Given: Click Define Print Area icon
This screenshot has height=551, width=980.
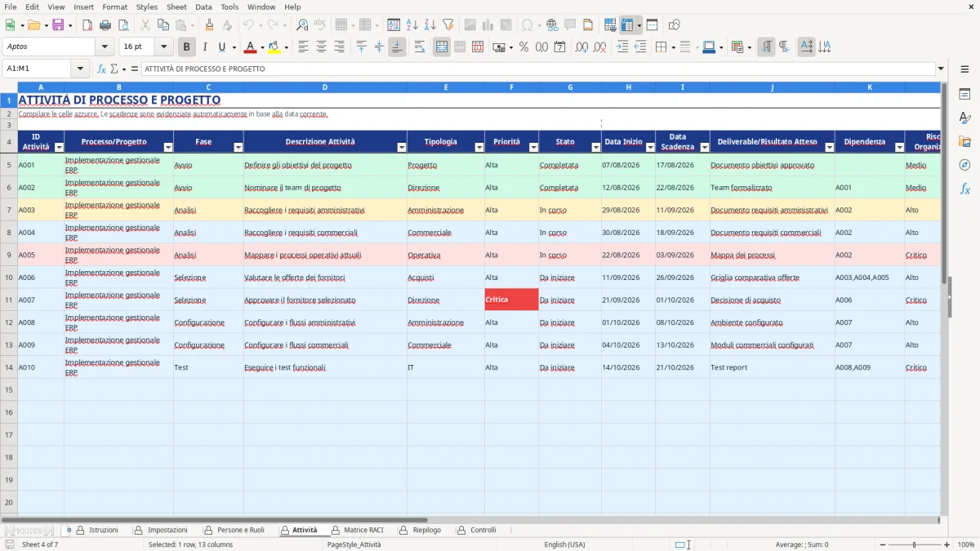Looking at the screenshot, I should [610, 25].
